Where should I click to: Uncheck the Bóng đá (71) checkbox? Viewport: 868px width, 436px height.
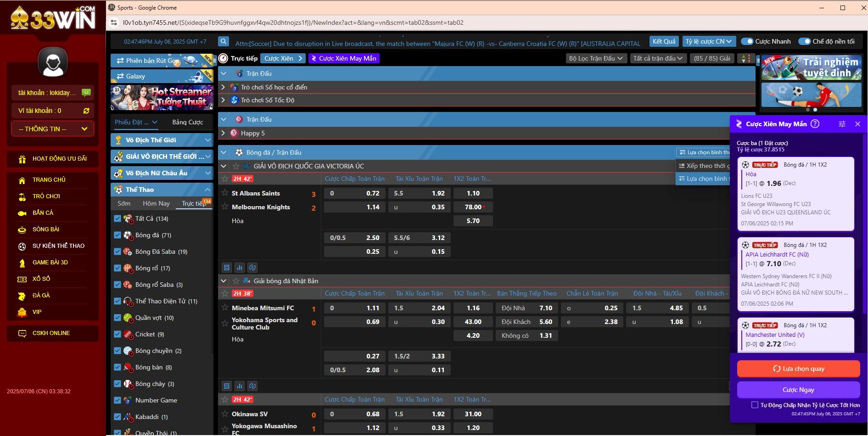coord(118,235)
